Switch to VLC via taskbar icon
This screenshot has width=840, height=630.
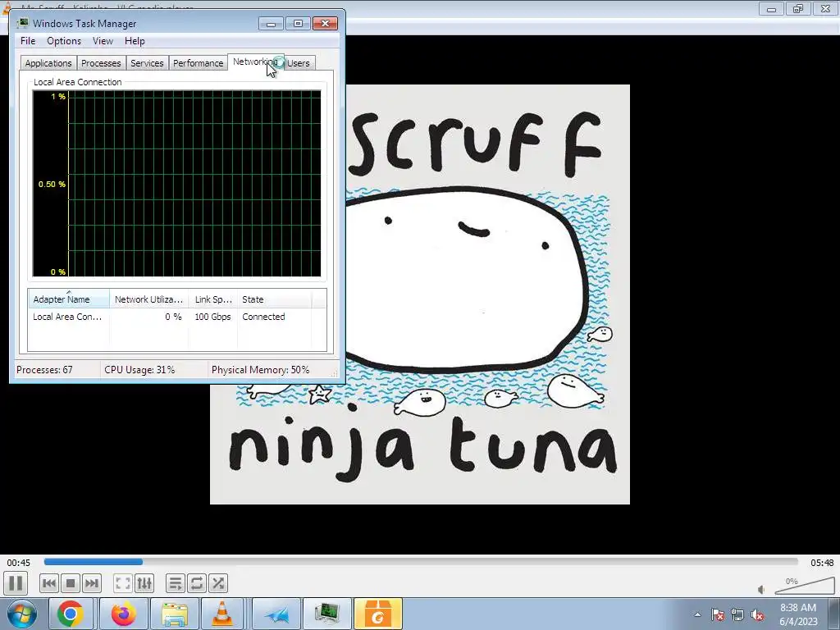(222, 614)
